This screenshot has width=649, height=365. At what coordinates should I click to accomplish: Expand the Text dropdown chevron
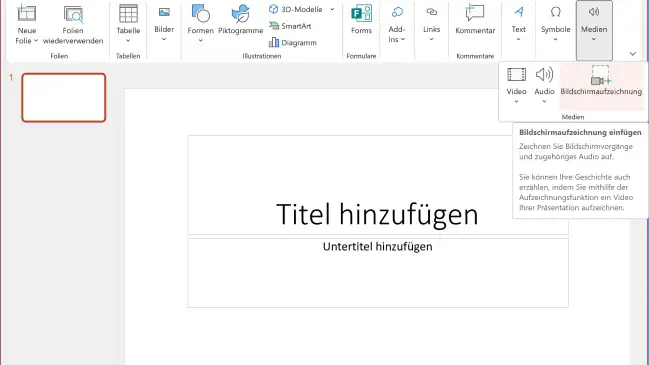[518, 39]
